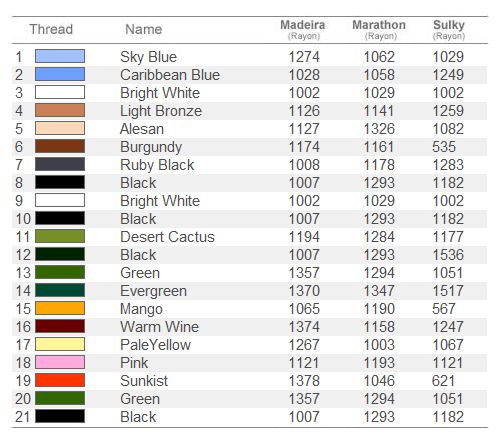500x438 pixels.
Task: Click the PaleYellow thread swatch
Action: (60, 344)
